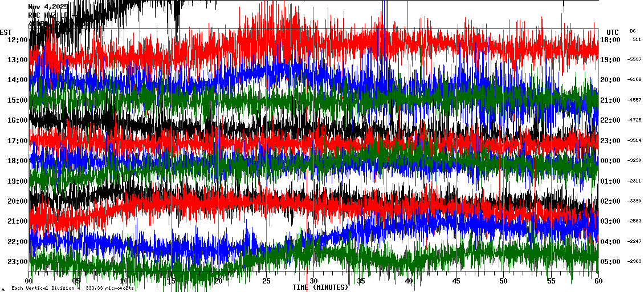Click the DC offset value -2963
The height and width of the screenshot is (296, 644).
pyautogui.click(x=635, y=262)
